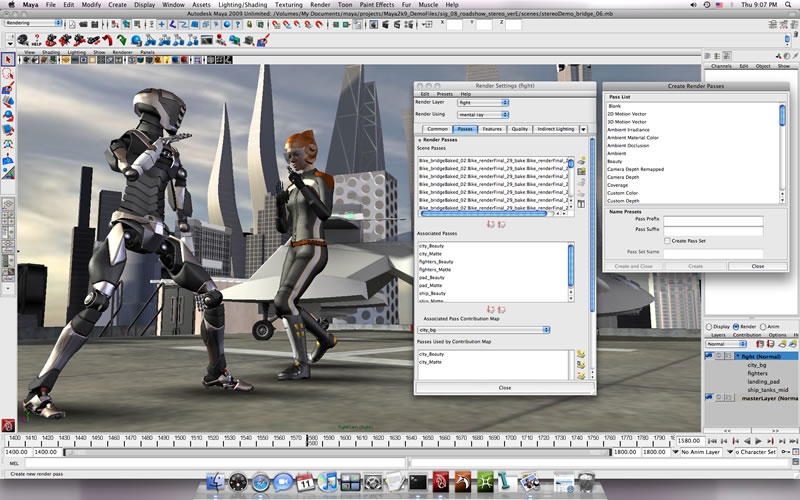The width and height of the screenshot is (800, 500).
Task: Switch to the Quality tab
Action: pos(520,129)
